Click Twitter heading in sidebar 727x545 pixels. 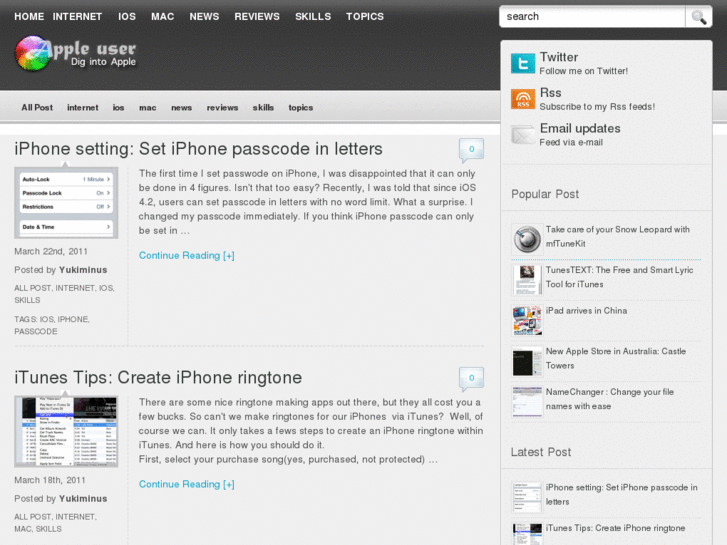pos(559,57)
